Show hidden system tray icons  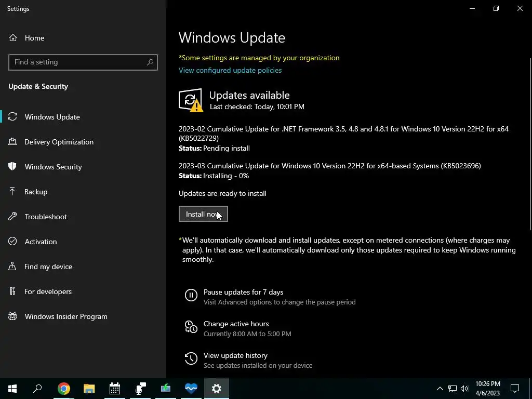coord(440,389)
